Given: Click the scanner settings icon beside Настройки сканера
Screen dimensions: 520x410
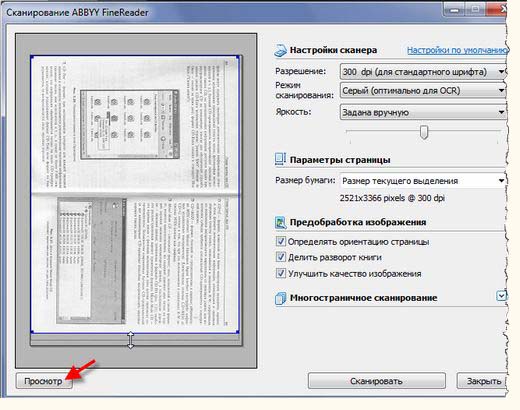Looking at the screenshot, I should click(x=280, y=50).
